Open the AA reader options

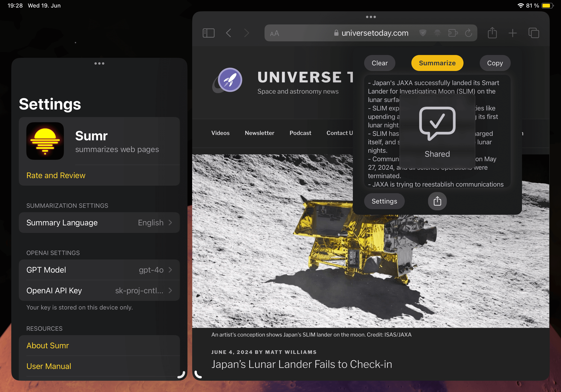(x=274, y=33)
